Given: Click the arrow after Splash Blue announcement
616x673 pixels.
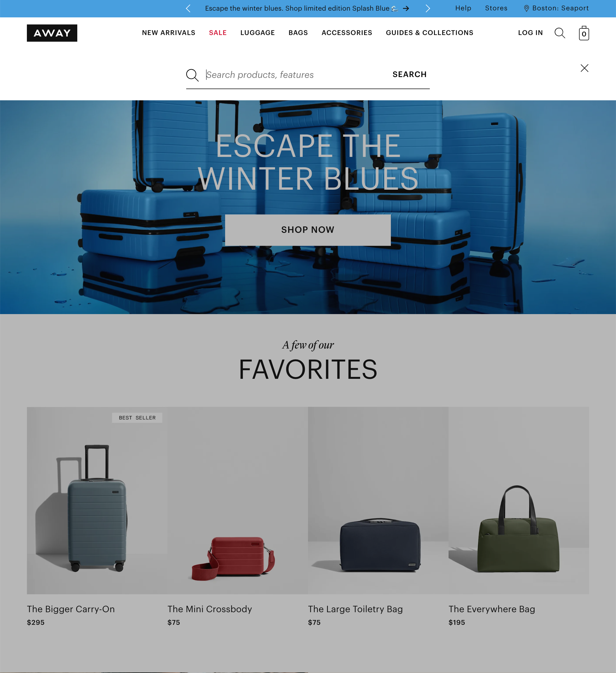Looking at the screenshot, I should 406,8.
